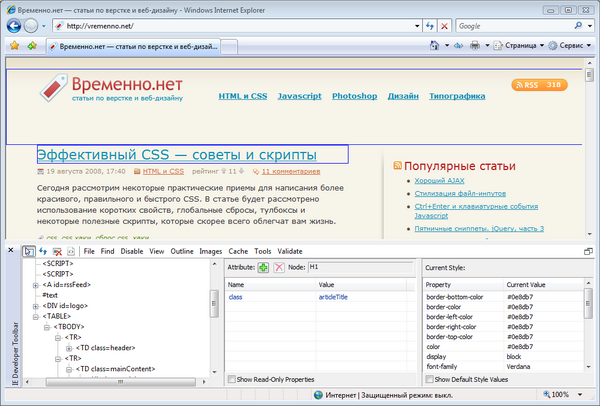Open the Home button dropdown arrow

click(x=447, y=46)
